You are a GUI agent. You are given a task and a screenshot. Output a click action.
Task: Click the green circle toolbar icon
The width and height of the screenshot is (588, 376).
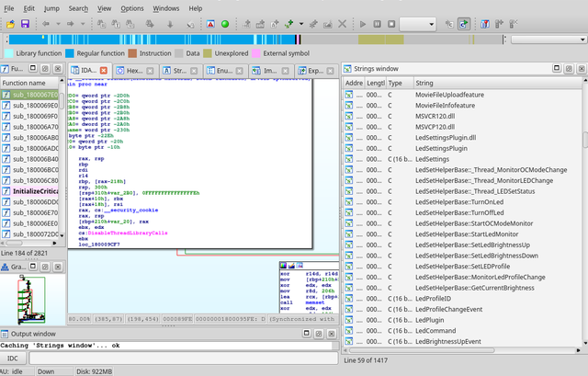coord(225,23)
